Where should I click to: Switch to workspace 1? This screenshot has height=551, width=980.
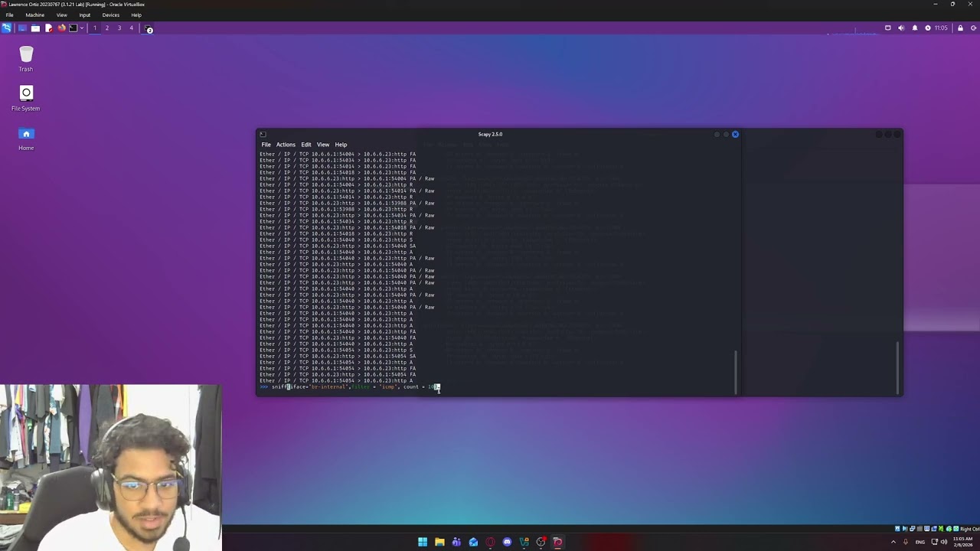tap(95, 28)
